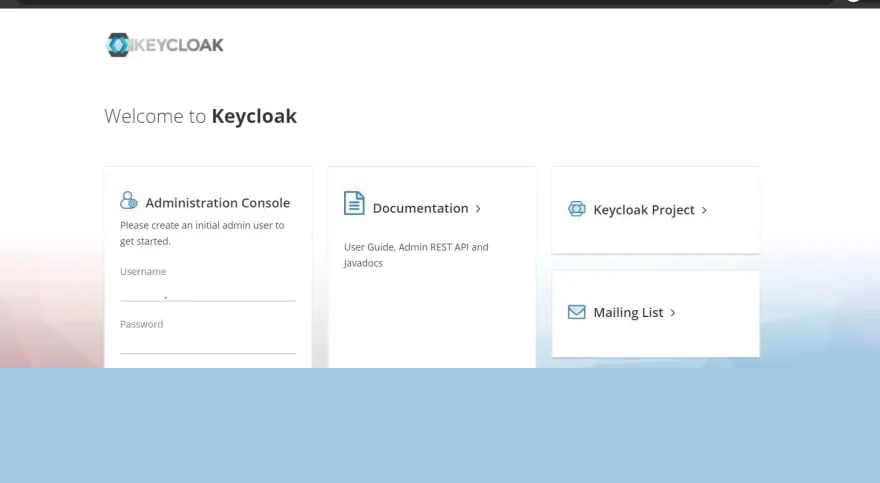Screen dimensions: 880x483
Task: Focus the Password input field
Action: tap(208, 344)
